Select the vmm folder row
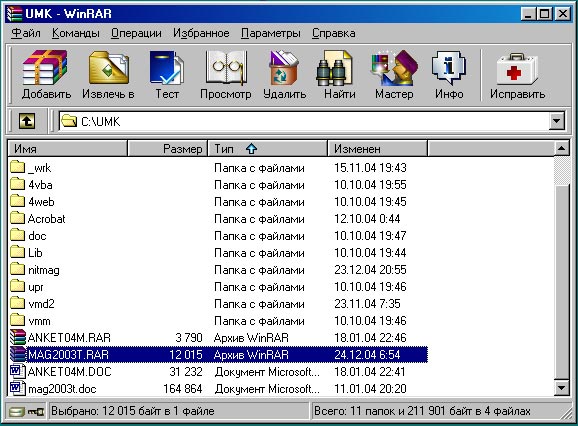 point(218,320)
